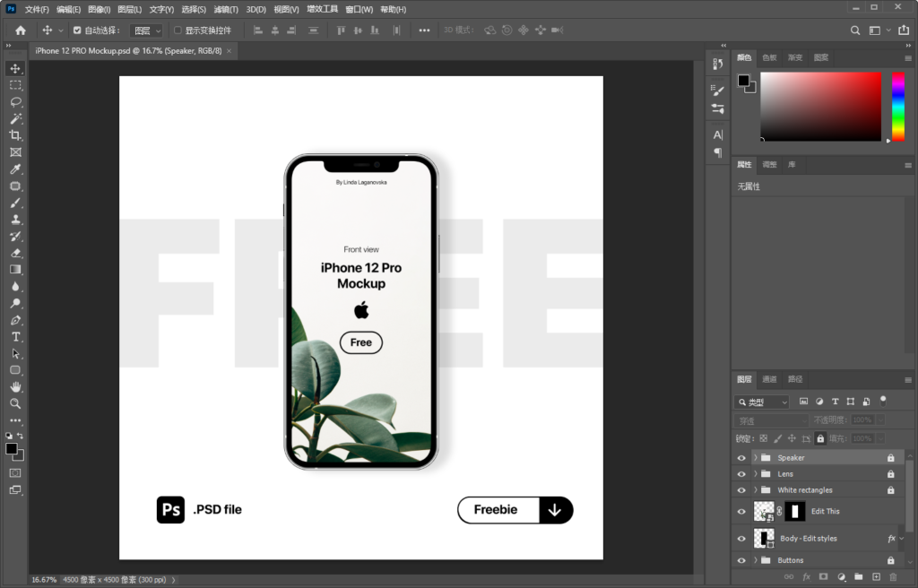The image size is (918, 588).
Task: Click the 16.67% zoom level field
Action: 44,580
